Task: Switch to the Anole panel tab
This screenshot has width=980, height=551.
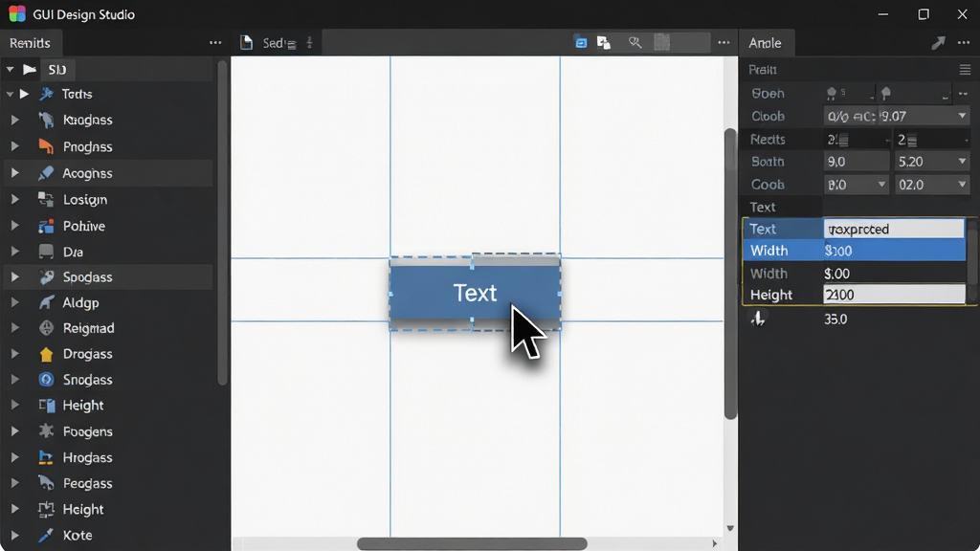Action: [766, 43]
